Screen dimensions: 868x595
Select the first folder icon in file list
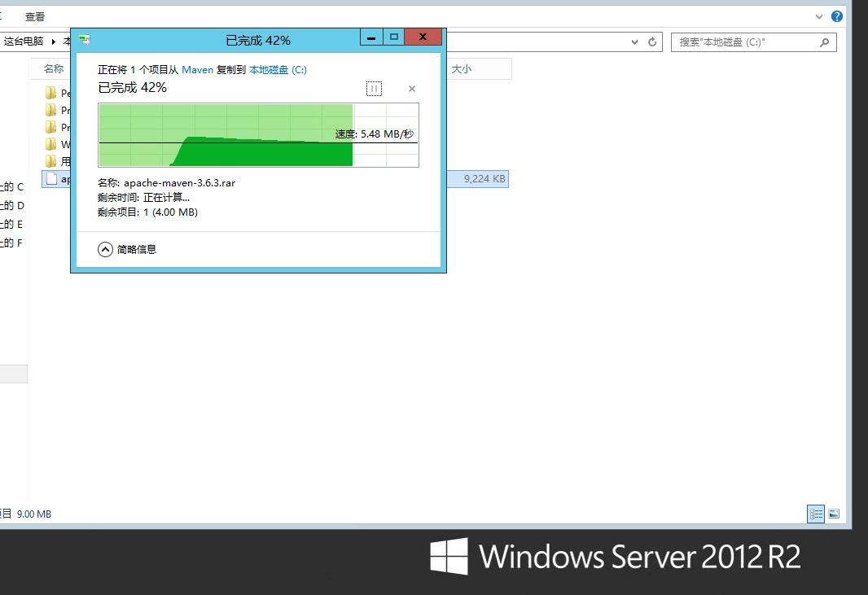(x=51, y=93)
